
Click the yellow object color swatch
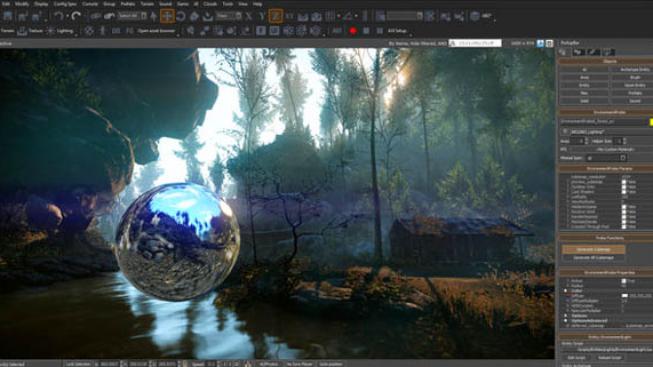click(x=651, y=122)
